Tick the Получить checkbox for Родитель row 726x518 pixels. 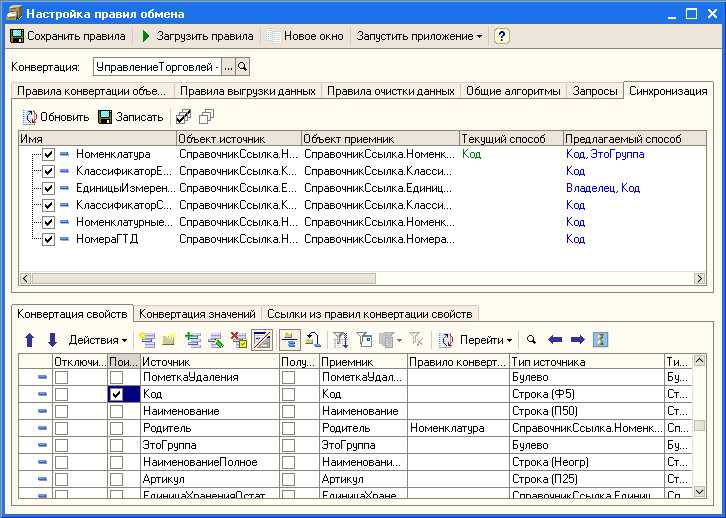pyautogui.click(x=288, y=428)
